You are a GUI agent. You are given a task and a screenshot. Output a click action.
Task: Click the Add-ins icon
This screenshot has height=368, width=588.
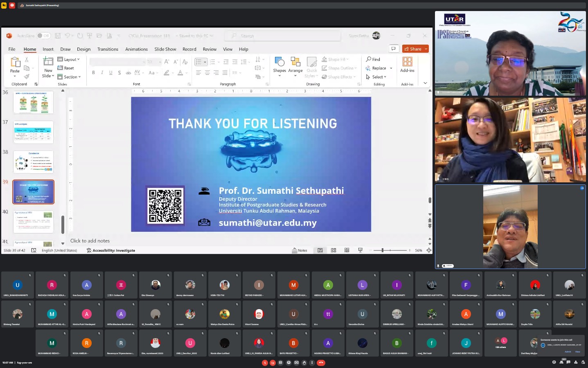407,64
